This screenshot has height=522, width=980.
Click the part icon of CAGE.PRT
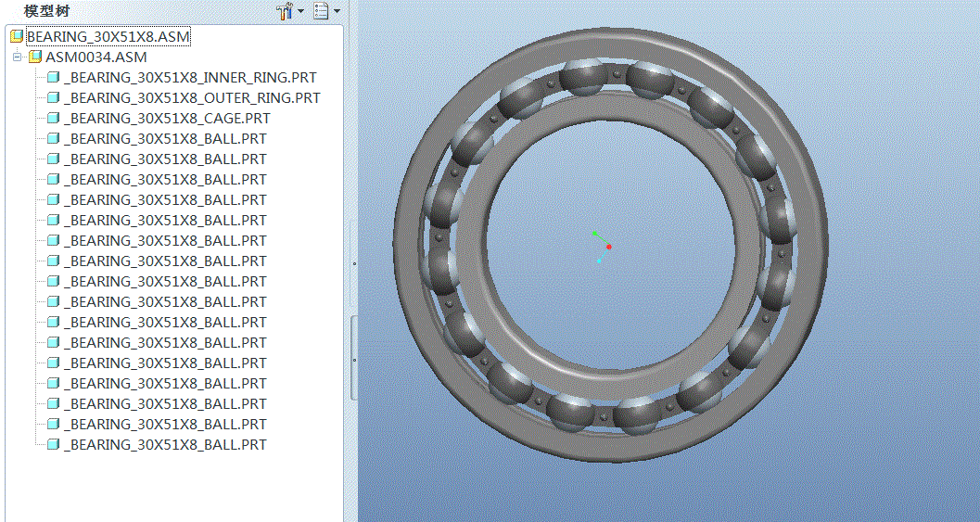coord(54,118)
